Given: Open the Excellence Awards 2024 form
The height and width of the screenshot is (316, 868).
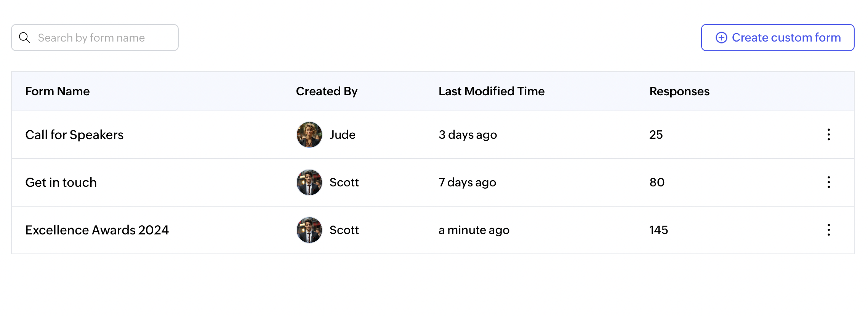Looking at the screenshot, I should coord(97,230).
